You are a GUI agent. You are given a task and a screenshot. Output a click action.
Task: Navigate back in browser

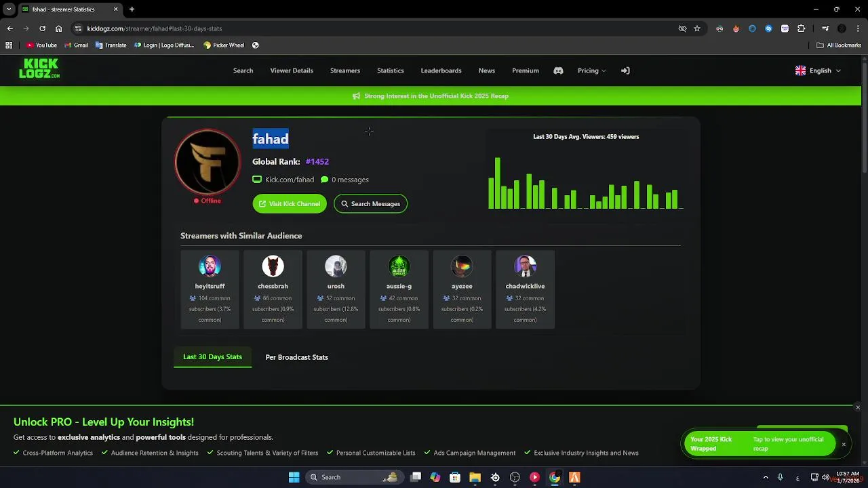(x=9, y=28)
